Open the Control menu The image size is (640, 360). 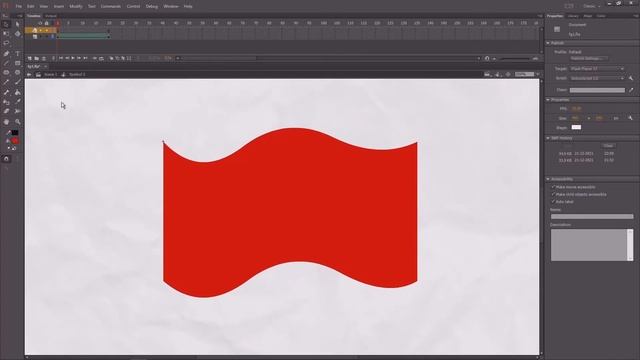click(x=133, y=7)
